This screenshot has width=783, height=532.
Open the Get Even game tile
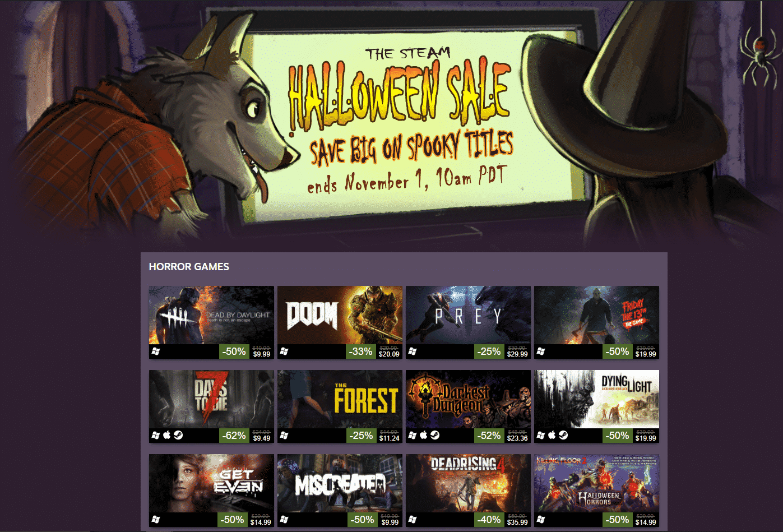coord(211,483)
